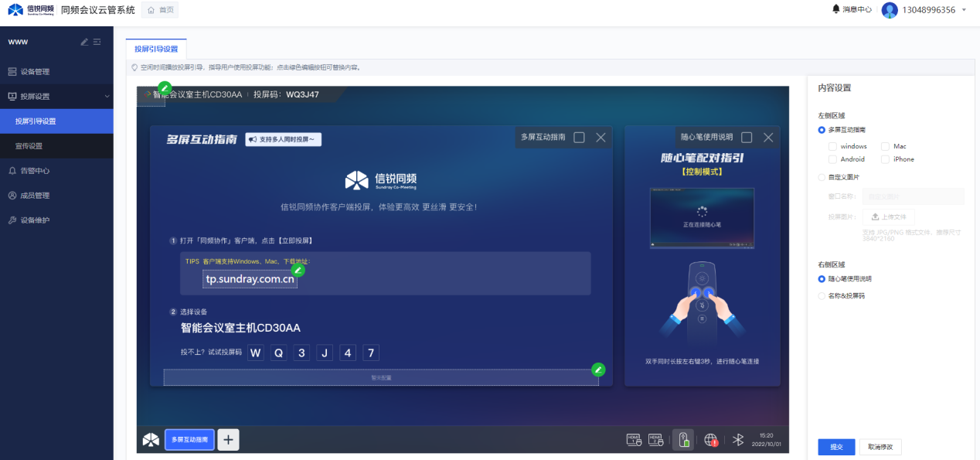Click the 上传文件 upload button
Viewport: 980px width, 460px height.
888,217
